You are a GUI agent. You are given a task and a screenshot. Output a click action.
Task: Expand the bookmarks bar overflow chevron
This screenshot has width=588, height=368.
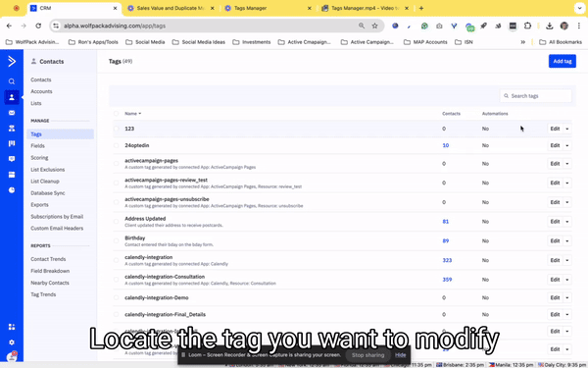click(x=523, y=42)
